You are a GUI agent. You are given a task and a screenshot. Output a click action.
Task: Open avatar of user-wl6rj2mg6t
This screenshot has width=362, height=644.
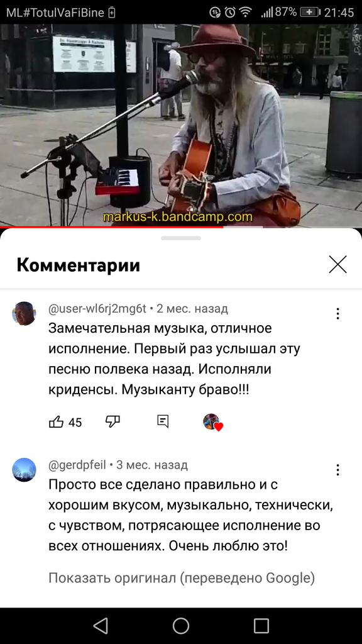[25, 313]
